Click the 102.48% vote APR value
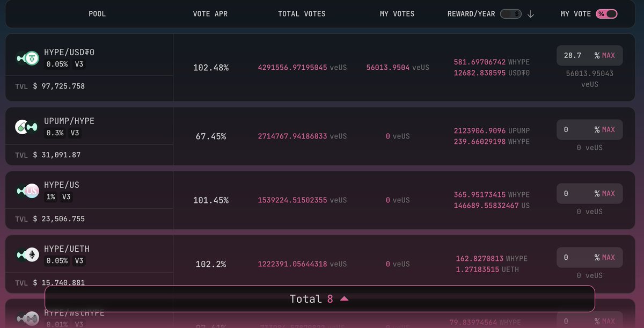 (211, 68)
